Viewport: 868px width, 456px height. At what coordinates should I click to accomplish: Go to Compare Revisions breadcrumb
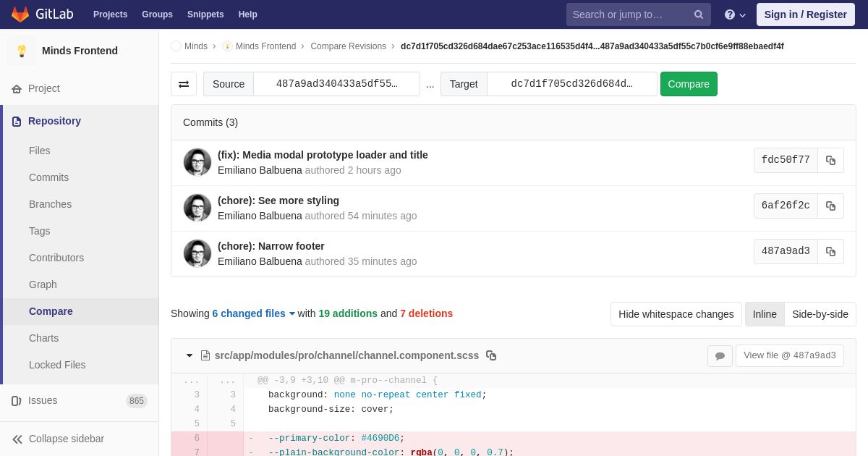[x=348, y=46]
